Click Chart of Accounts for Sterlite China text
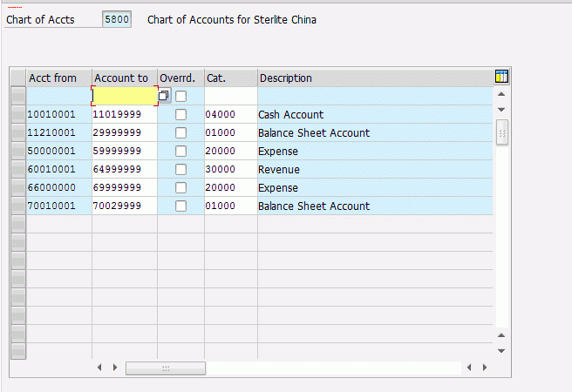Viewport: 572px width, 392px height. pyautogui.click(x=232, y=20)
